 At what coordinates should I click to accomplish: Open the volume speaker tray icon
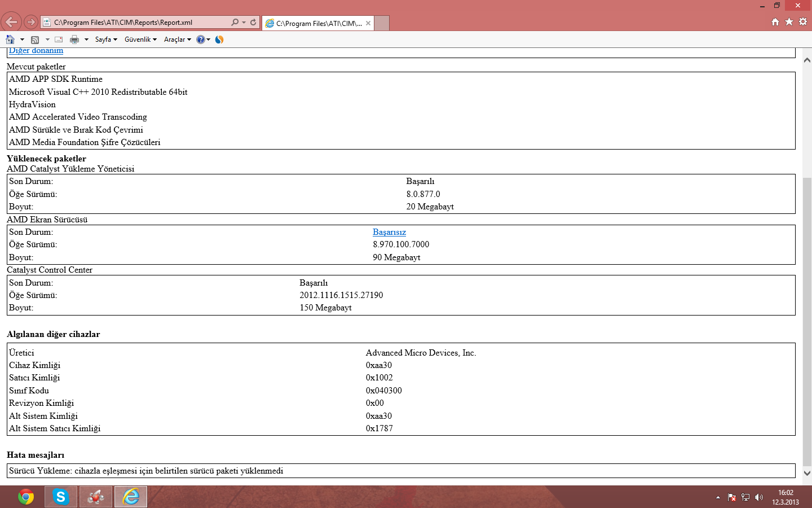click(x=759, y=497)
